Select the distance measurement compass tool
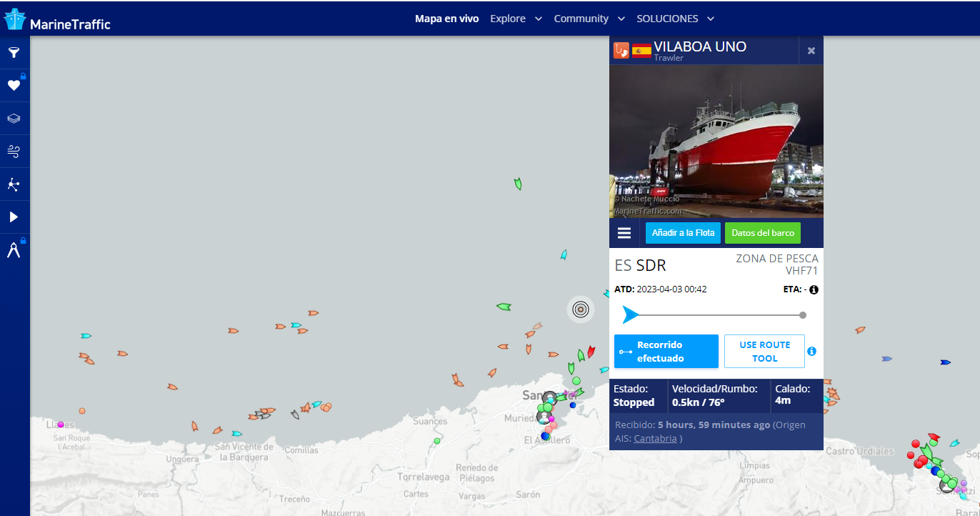 [14, 250]
